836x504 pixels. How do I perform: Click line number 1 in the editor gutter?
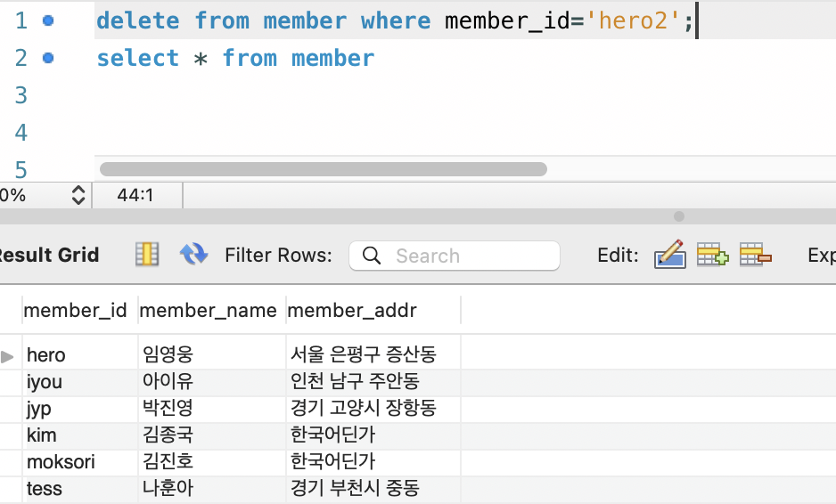pos(21,20)
